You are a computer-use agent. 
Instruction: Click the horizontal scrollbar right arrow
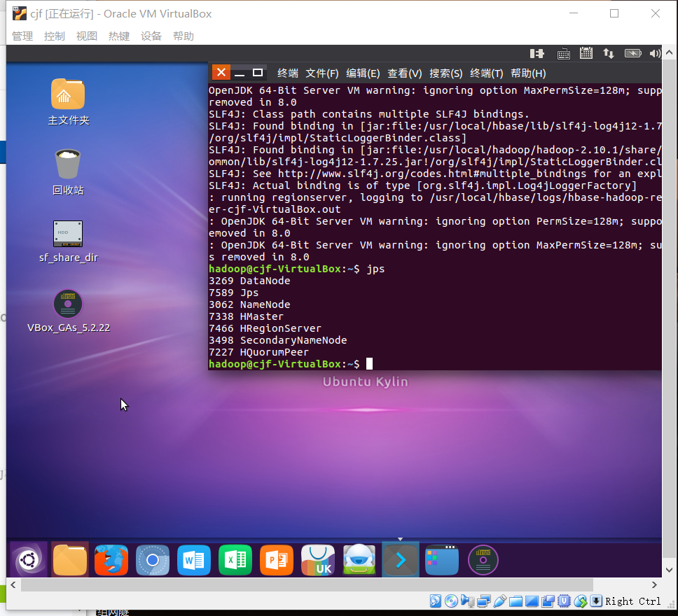(653, 585)
